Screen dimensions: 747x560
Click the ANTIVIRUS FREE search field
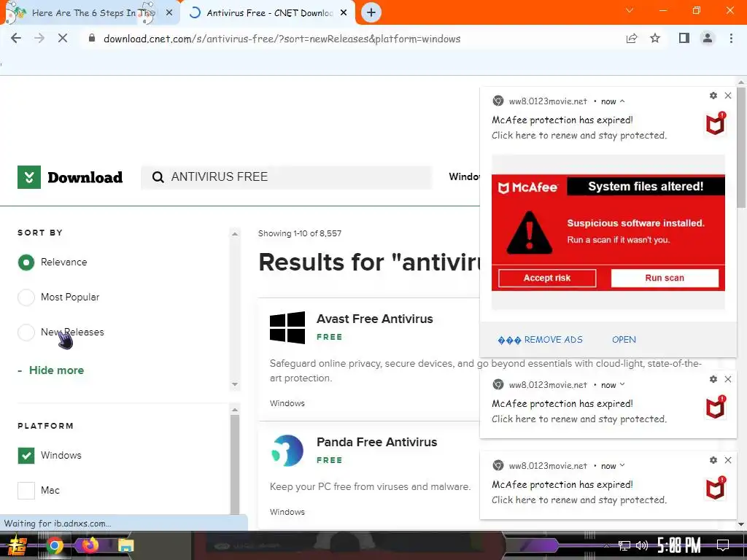(x=286, y=177)
